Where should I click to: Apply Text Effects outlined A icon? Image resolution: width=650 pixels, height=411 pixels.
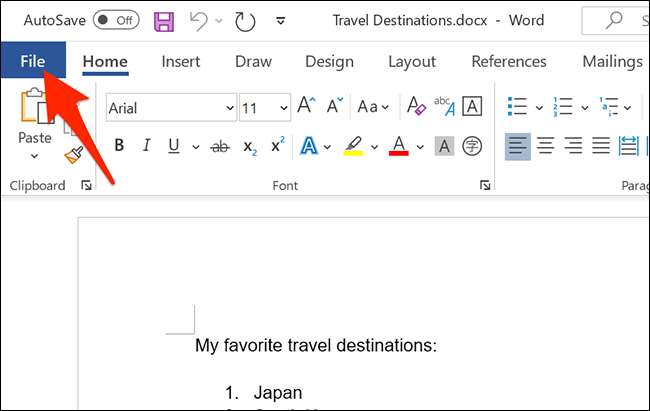pyautogui.click(x=309, y=146)
